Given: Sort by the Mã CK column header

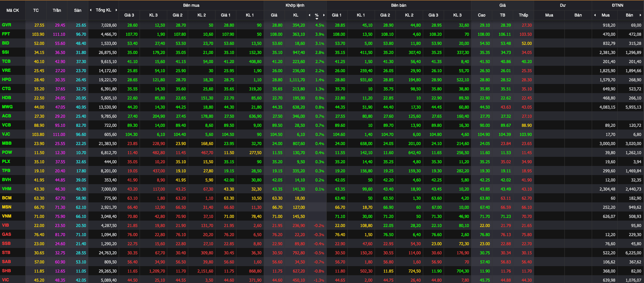Looking at the screenshot, I should point(13,10).
